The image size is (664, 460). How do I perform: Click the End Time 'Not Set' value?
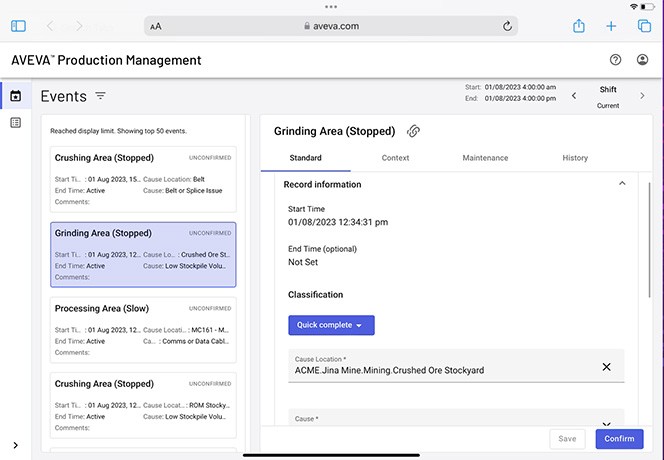[303, 262]
